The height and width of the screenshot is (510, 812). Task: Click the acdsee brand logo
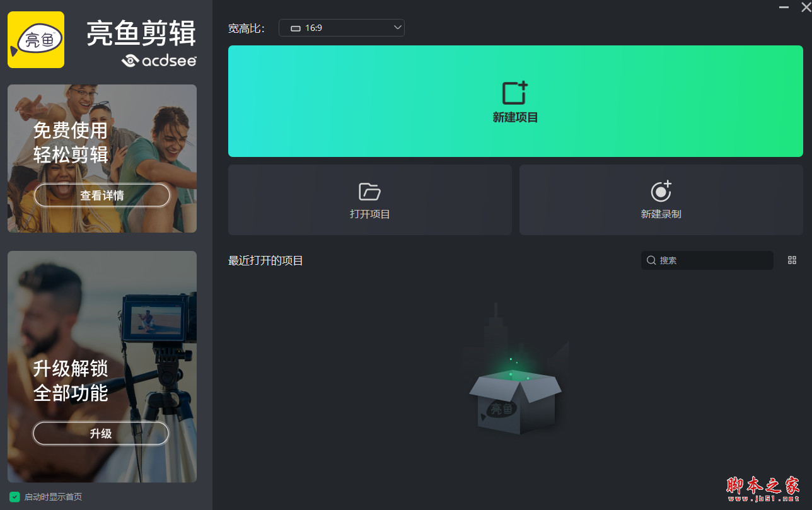161,61
